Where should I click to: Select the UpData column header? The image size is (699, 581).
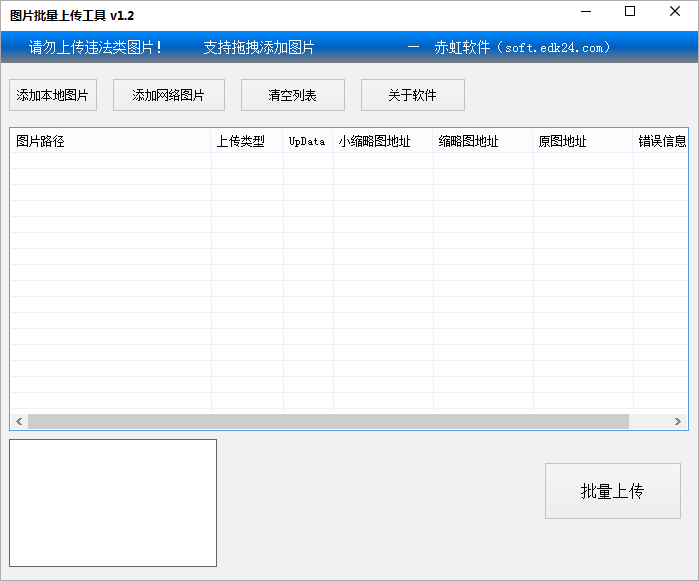(x=308, y=141)
